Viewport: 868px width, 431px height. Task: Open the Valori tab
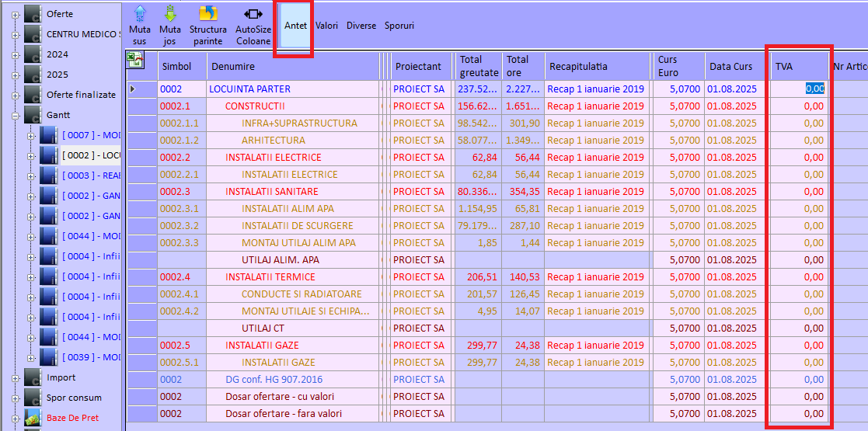pos(326,26)
